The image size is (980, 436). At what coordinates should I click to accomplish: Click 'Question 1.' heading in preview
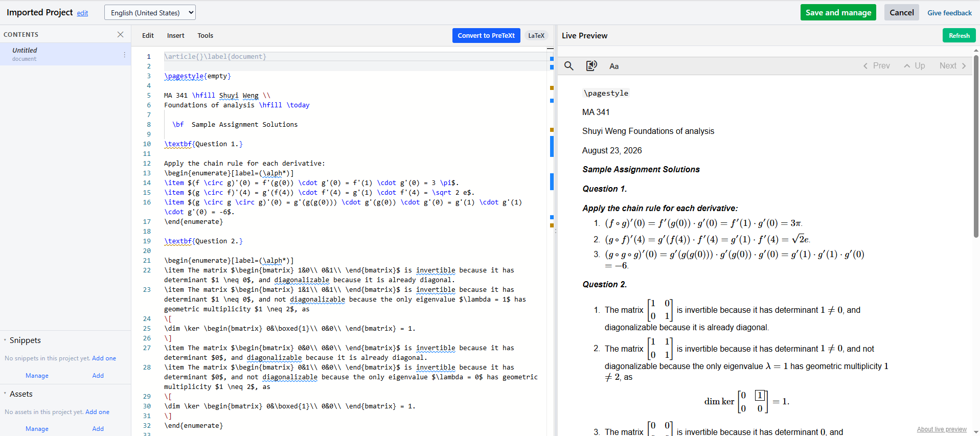[605, 189]
